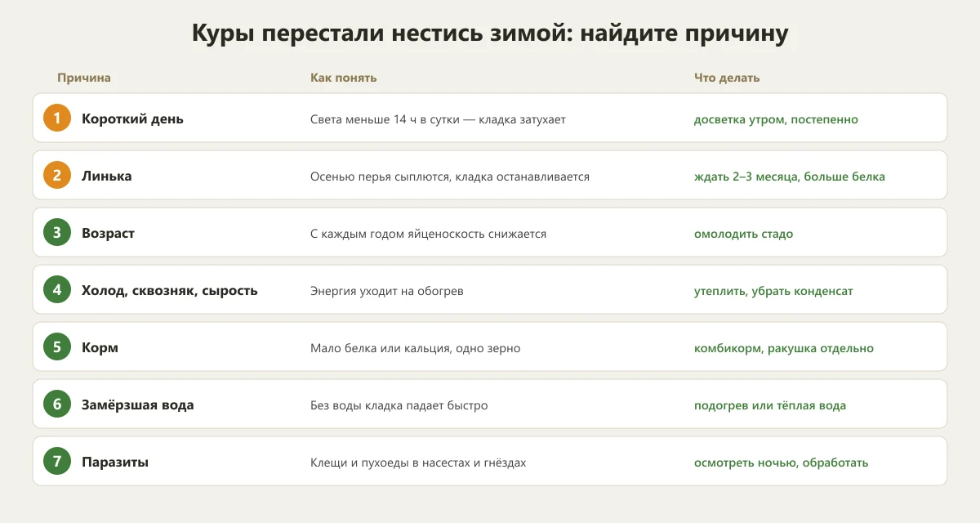Screen dimensions: 980x523
Task: Select 'Холод, сквозняк, сырость' cause title
Action: tap(170, 291)
